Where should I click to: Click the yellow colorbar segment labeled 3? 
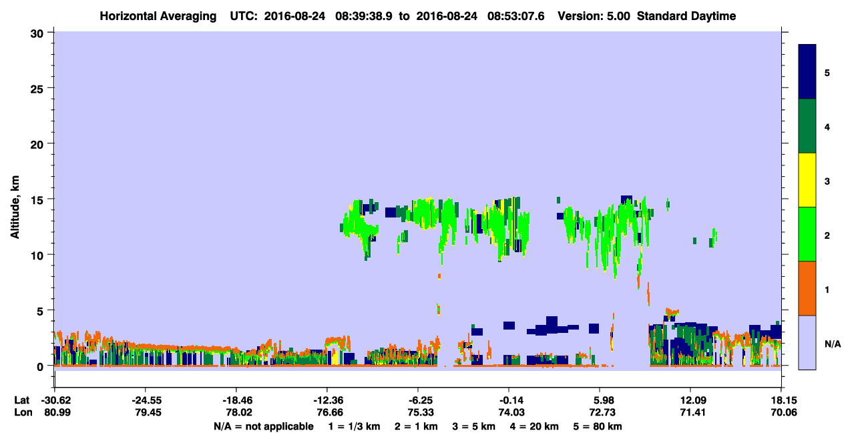coord(807,180)
